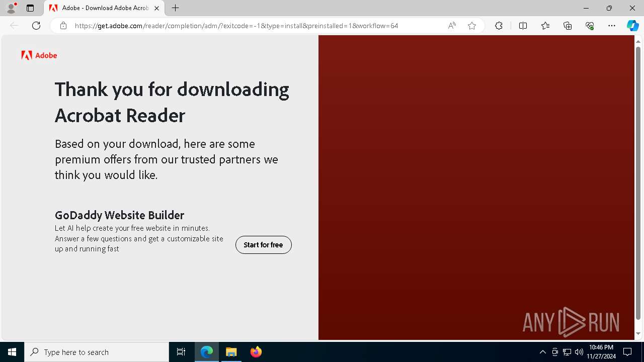The height and width of the screenshot is (362, 644).
Task: Open the Edge profile icon
Action: [11, 8]
